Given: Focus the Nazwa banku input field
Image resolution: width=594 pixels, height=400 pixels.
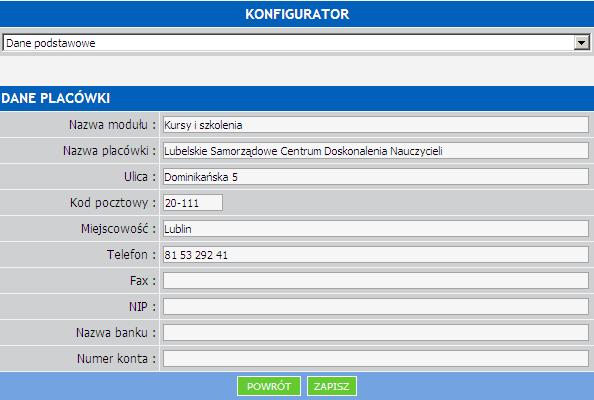Looking at the screenshot, I should point(375,333).
